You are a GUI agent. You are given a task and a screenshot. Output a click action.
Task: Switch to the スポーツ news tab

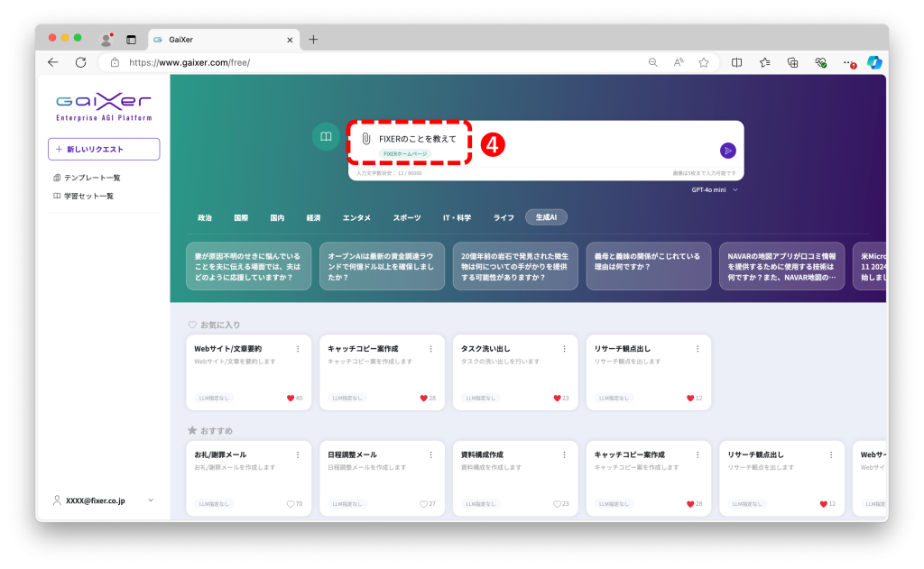click(406, 218)
